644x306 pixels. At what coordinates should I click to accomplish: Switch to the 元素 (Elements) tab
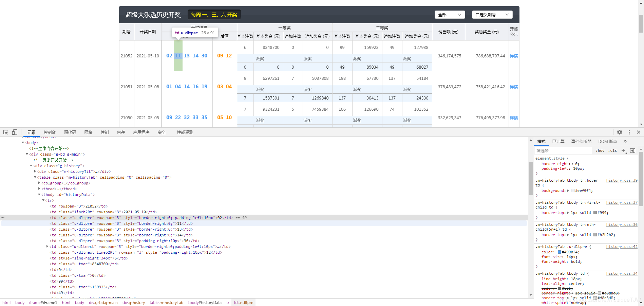pyautogui.click(x=31, y=132)
